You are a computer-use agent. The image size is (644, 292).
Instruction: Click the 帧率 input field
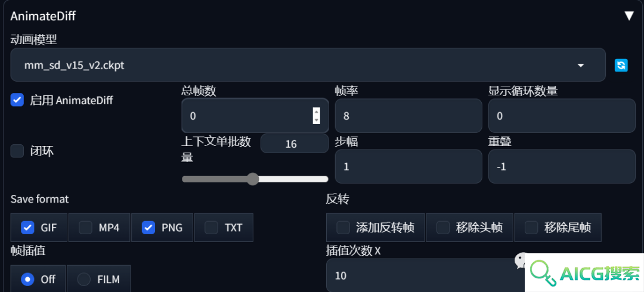[x=408, y=116]
